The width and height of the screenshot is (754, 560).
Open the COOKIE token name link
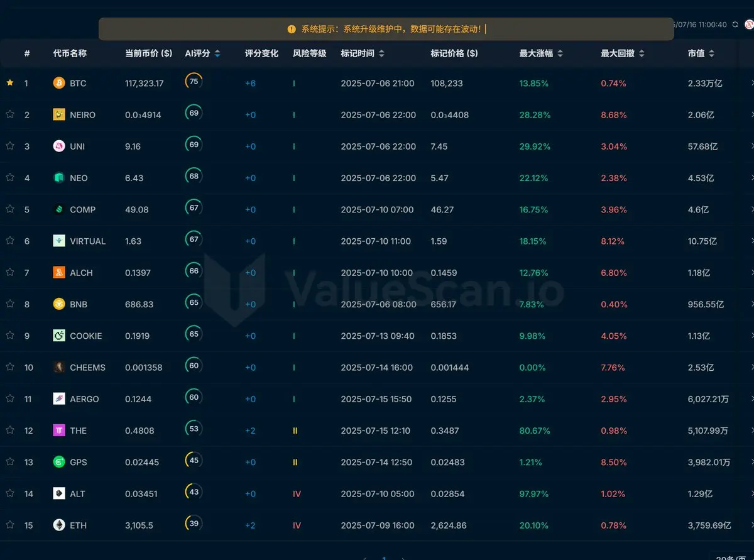pyautogui.click(x=86, y=336)
